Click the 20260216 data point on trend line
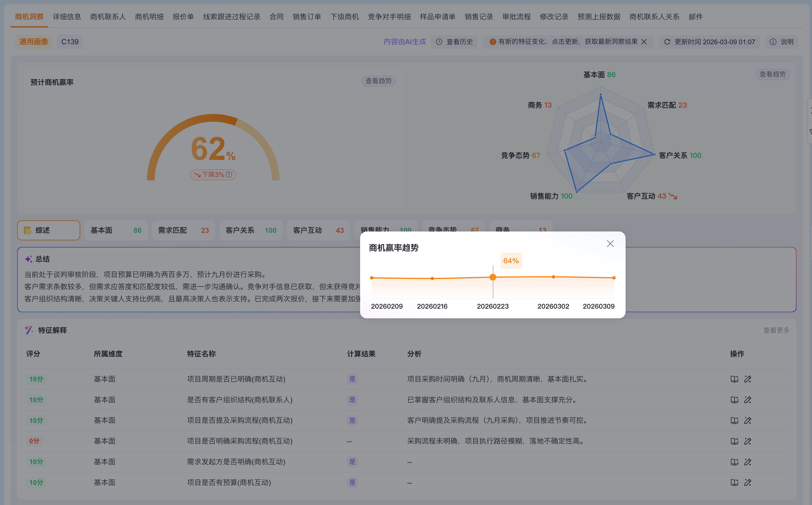Image resolution: width=812 pixels, height=505 pixels. click(x=432, y=278)
